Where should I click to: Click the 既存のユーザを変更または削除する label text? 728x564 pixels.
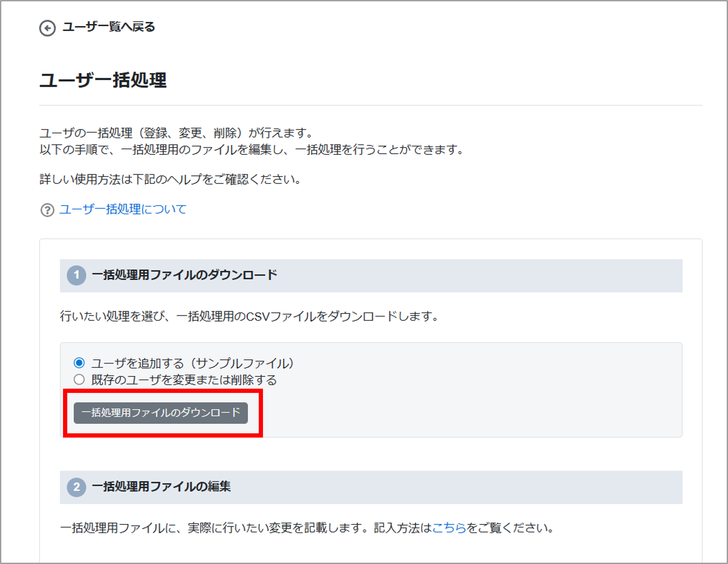click(184, 380)
